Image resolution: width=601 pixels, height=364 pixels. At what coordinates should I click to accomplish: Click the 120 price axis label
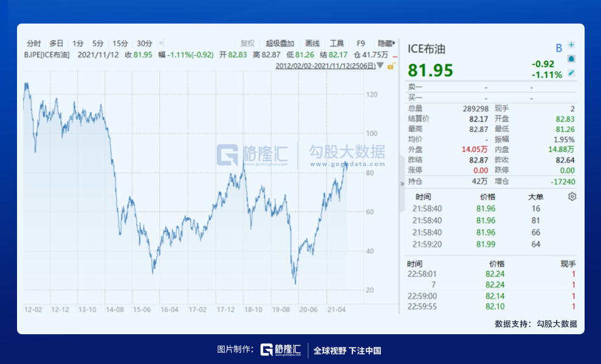[371, 94]
